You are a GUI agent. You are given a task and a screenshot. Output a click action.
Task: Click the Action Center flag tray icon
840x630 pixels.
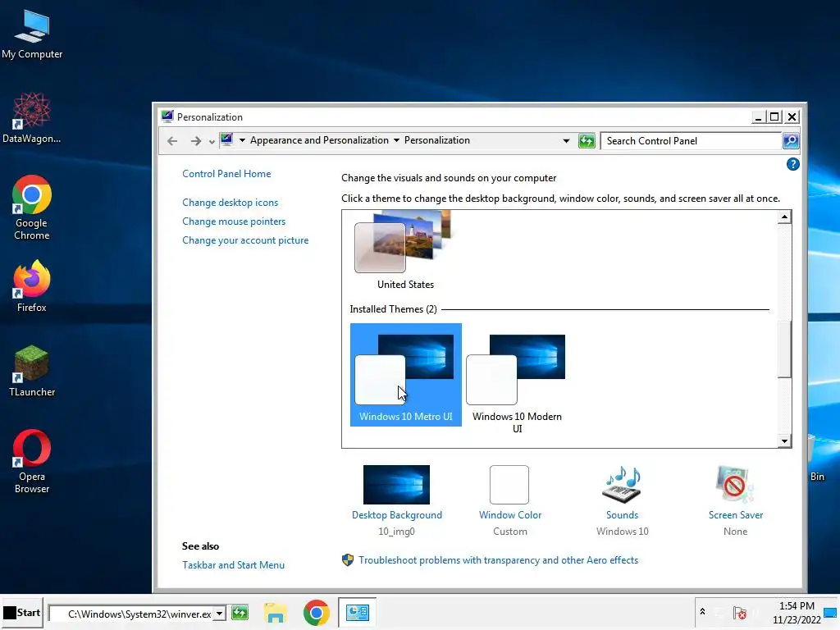click(740, 612)
